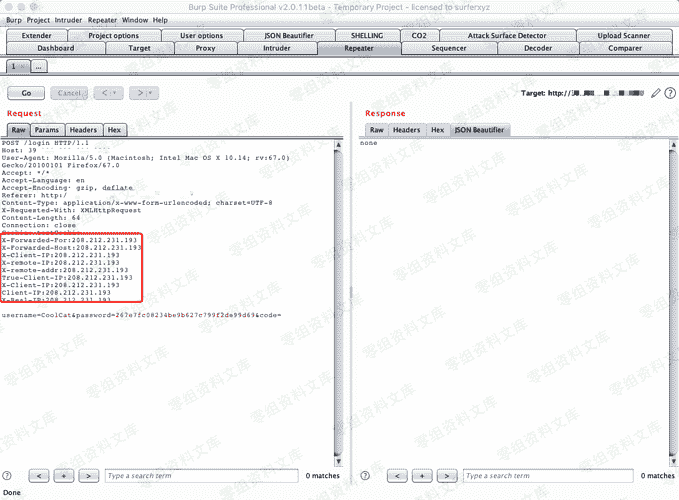Click the request search plus button
This screenshot has width=679, height=500.
pos(63,476)
